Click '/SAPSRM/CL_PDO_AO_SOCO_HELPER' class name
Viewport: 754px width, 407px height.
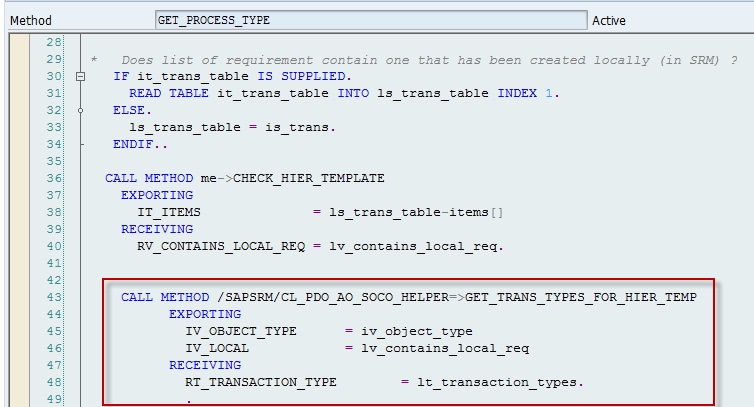point(333,297)
